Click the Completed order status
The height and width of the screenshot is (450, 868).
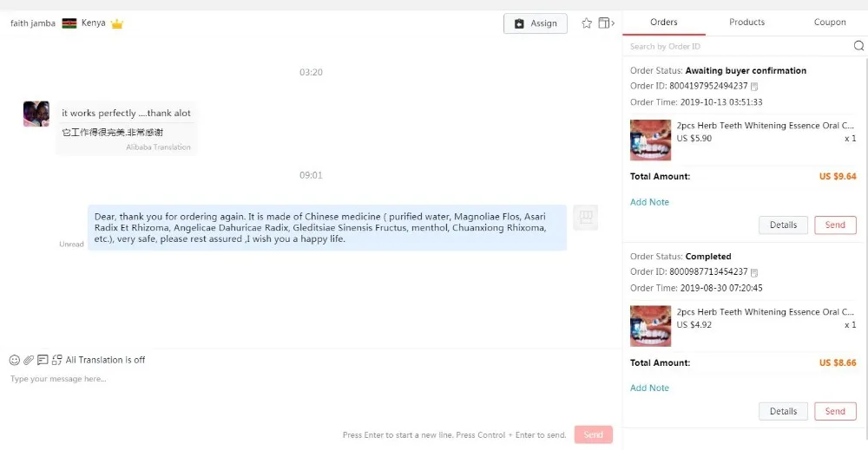tap(708, 257)
